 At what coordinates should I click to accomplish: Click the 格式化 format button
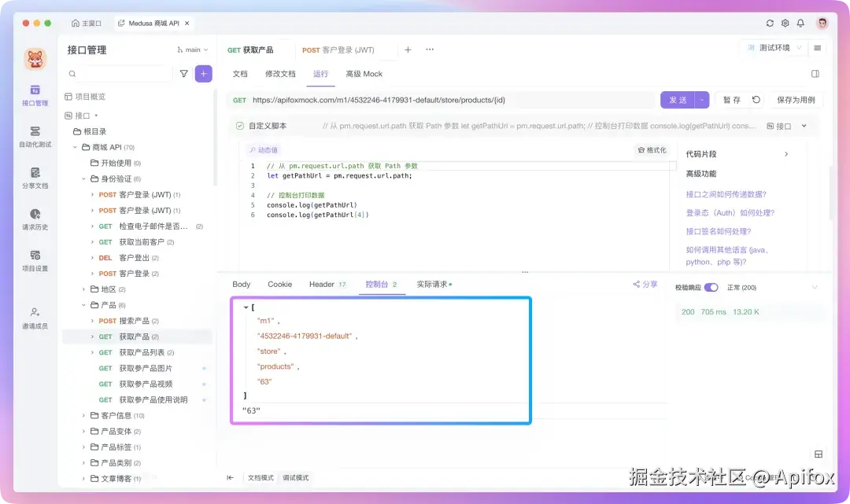point(652,150)
